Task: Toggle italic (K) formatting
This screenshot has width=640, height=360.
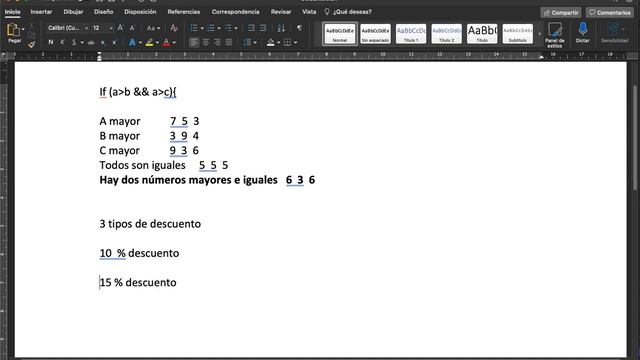Action: click(x=62, y=42)
